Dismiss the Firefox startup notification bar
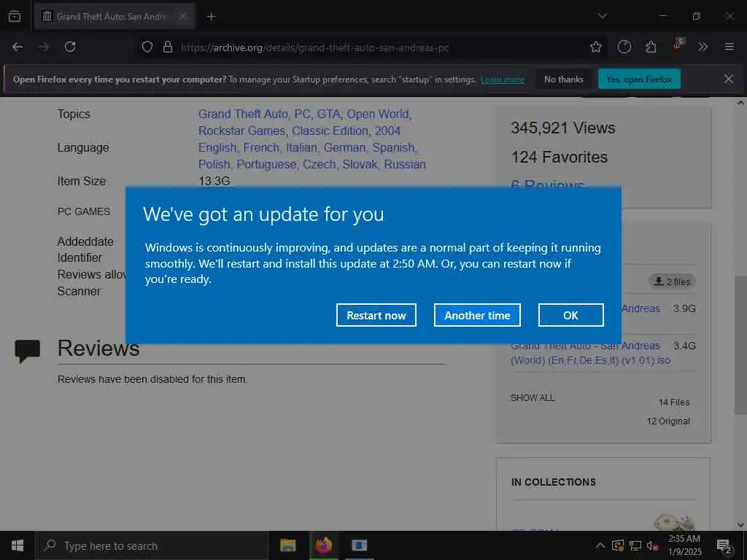747x560 pixels. 729,79
